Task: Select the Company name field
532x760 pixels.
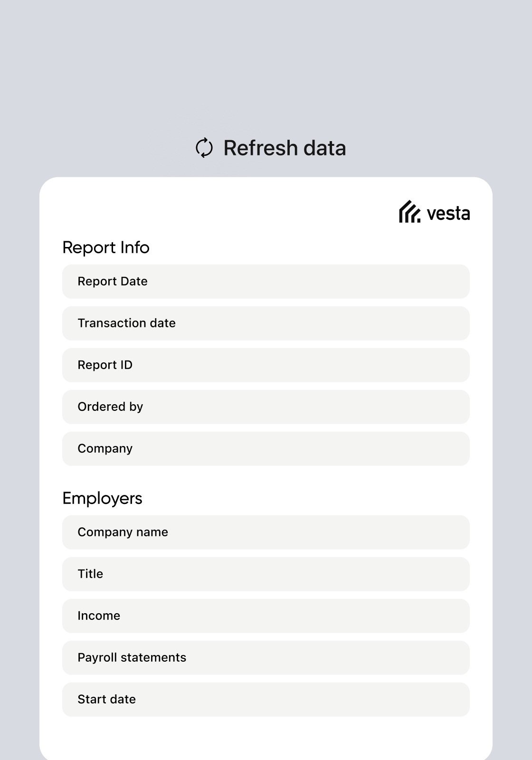Action: tap(266, 532)
